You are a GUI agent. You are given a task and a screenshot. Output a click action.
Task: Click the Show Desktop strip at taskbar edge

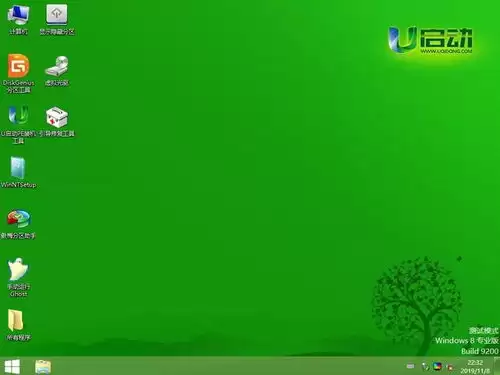pyautogui.click(x=497, y=366)
